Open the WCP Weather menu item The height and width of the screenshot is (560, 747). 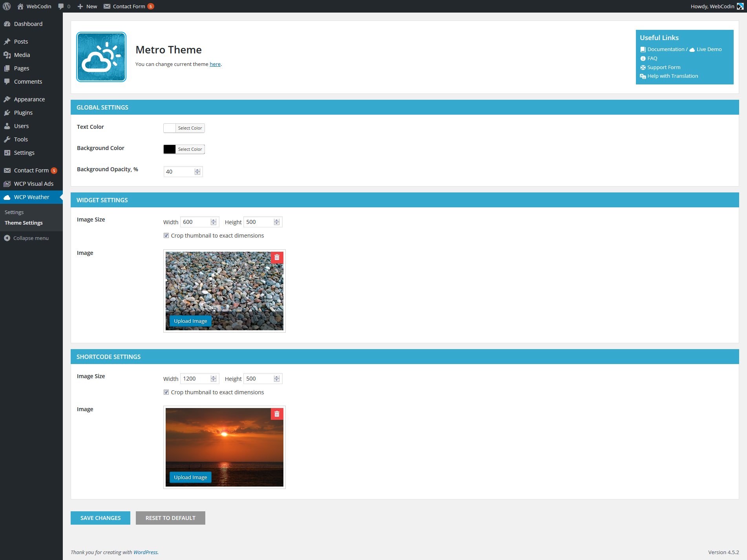[31, 197]
